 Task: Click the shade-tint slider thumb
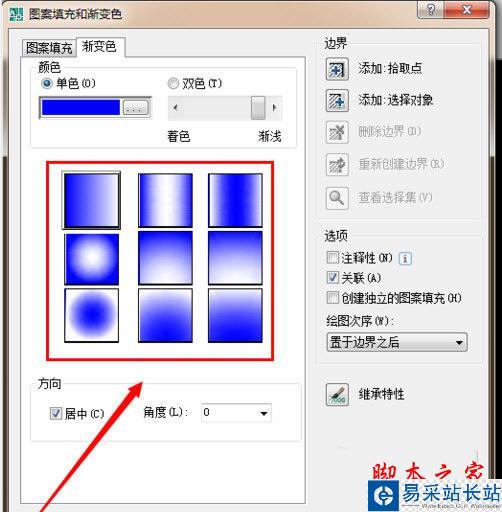click(x=258, y=108)
